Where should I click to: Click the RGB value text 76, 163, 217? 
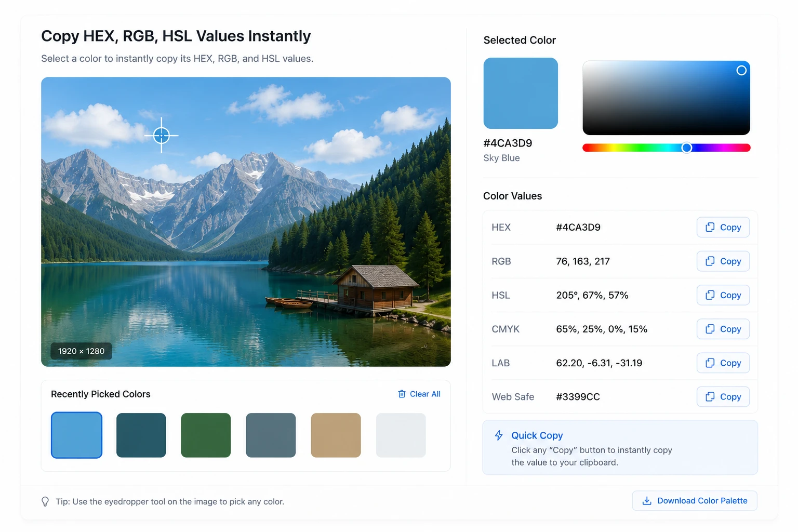583,261
